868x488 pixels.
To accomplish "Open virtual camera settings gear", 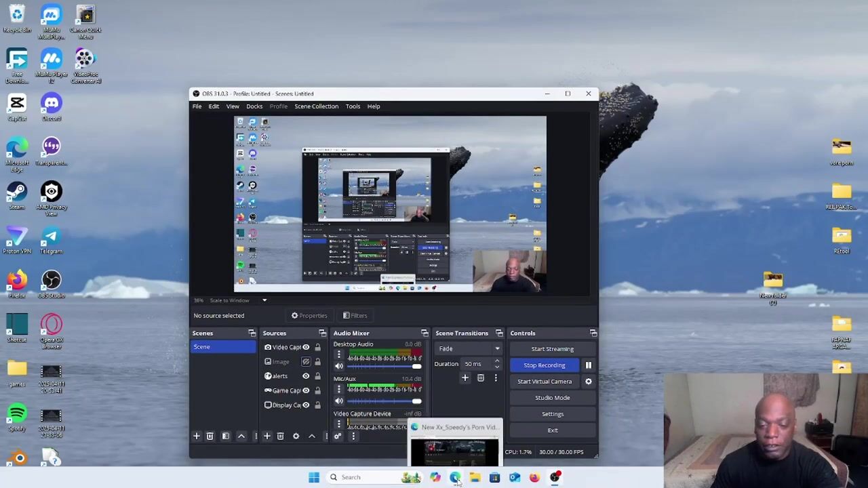I will click(588, 382).
